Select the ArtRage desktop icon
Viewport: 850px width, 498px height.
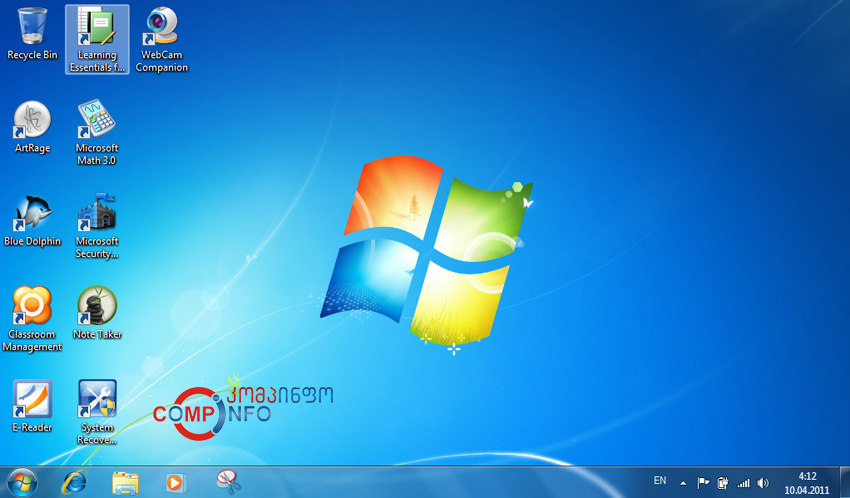click(32, 127)
